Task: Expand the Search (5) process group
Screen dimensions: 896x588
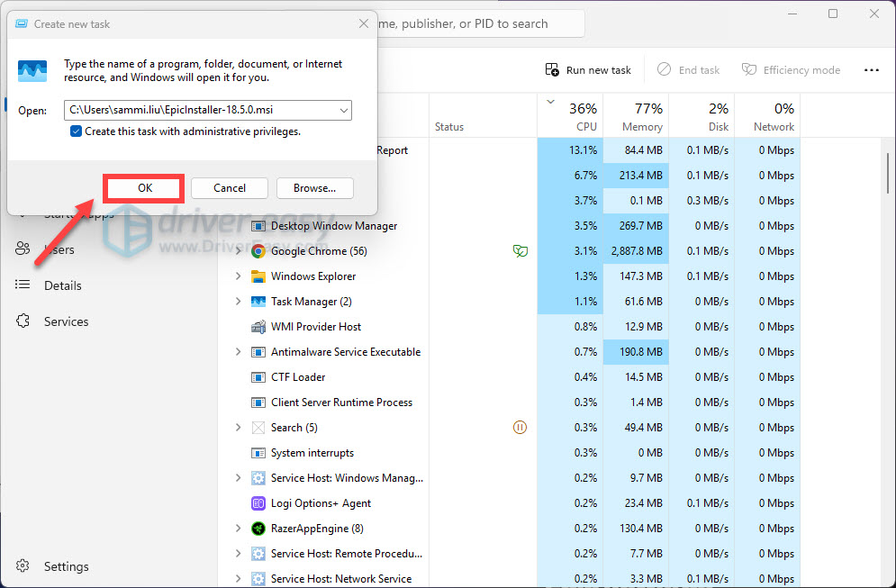Action: [239, 428]
